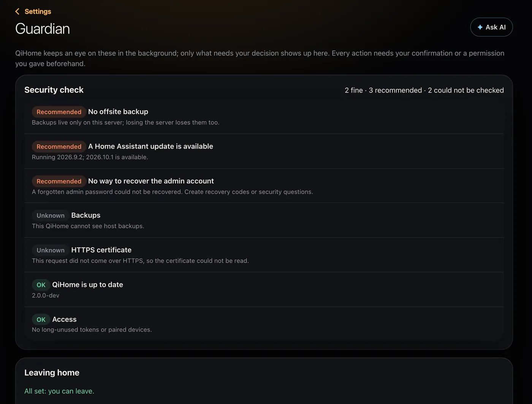Click 'This QiHome cannot see host backups.' text
The width and height of the screenshot is (532, 404).
[x=88, y=226]
